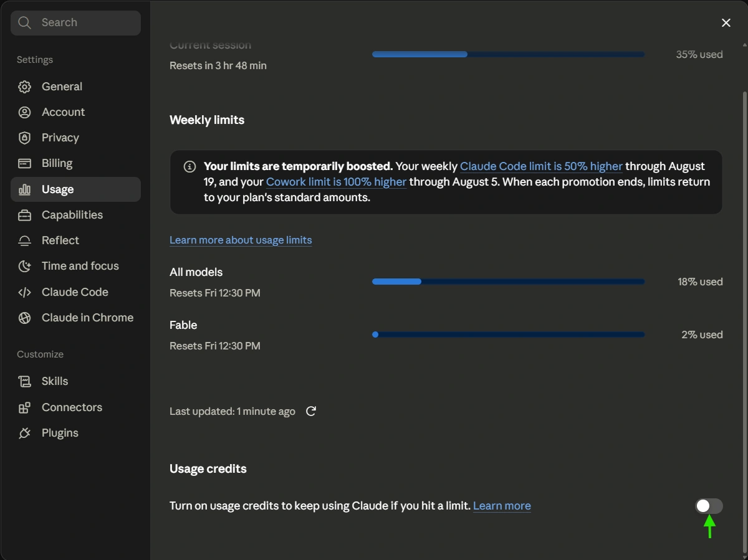Click the search magnifier icon

pos(24,22)
